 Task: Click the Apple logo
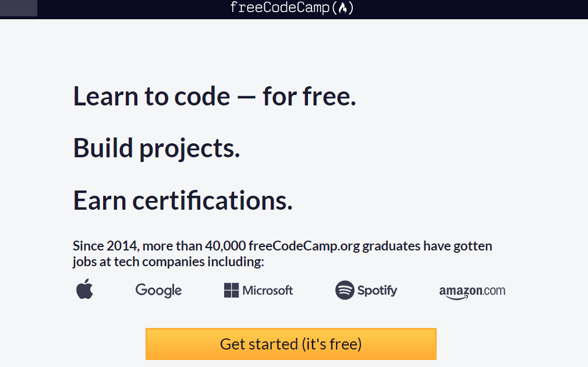(84, 289)
